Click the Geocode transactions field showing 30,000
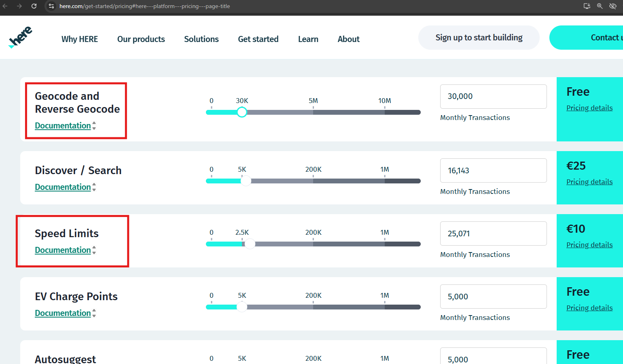The image size is (623, 364). pos(494,97)
